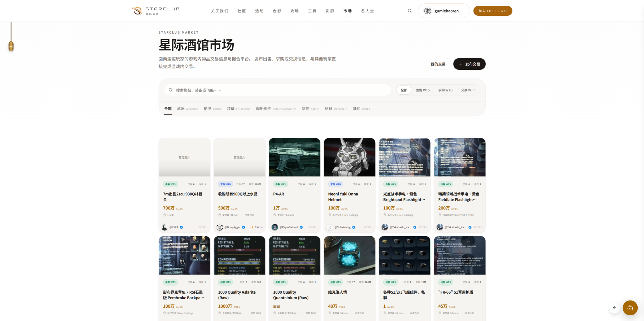Click the 5.0 star rating on DougAgger

click(x=257, y=227)
